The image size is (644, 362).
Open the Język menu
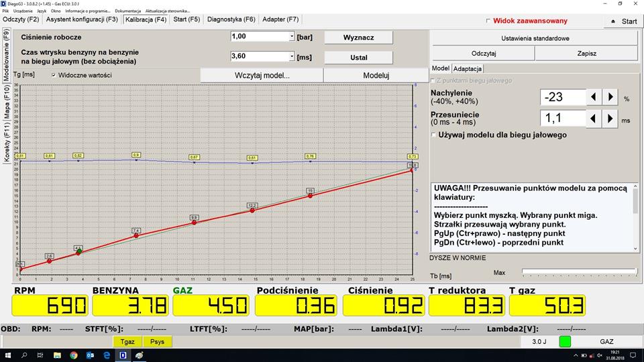[42, 11]
